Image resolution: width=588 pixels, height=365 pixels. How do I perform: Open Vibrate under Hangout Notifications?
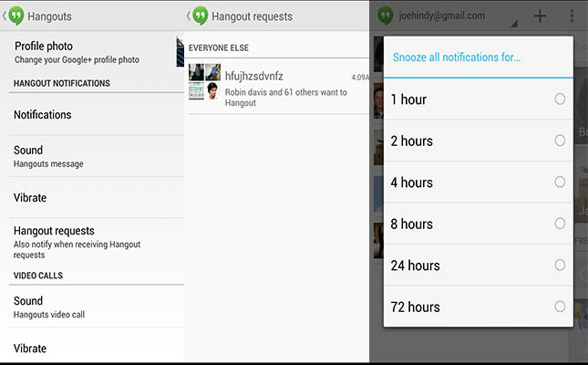pos(97,197)
